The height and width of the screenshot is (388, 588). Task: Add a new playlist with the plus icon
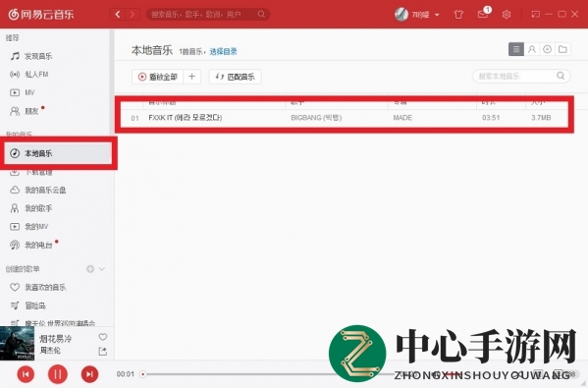click(90, 269)
